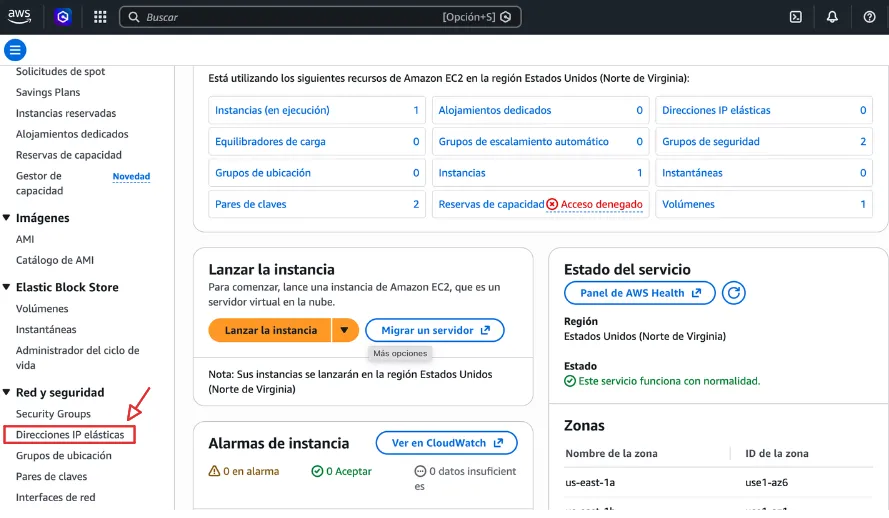Toggle the blue hamburger navigation menu

[x=15, y=50]
